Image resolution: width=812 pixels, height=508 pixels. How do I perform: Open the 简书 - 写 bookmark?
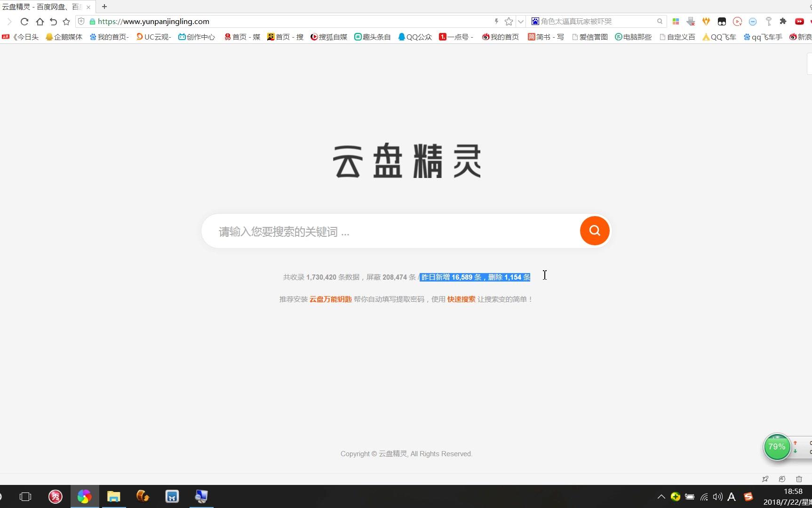click(x=546, y=37)
